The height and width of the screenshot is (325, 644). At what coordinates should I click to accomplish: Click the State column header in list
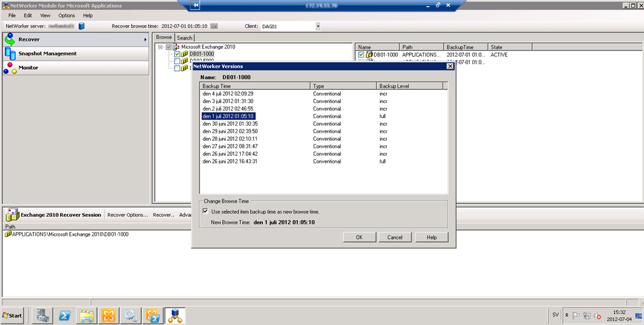coord(510,47)
